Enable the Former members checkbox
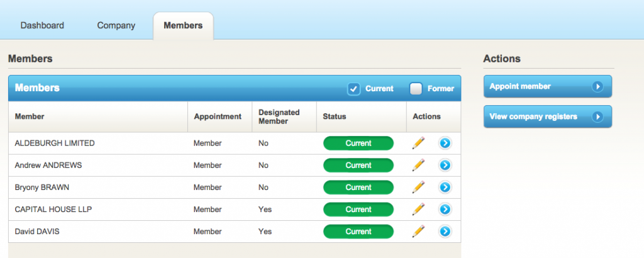This screenshot has height=258, width=644. coord(416,89)
